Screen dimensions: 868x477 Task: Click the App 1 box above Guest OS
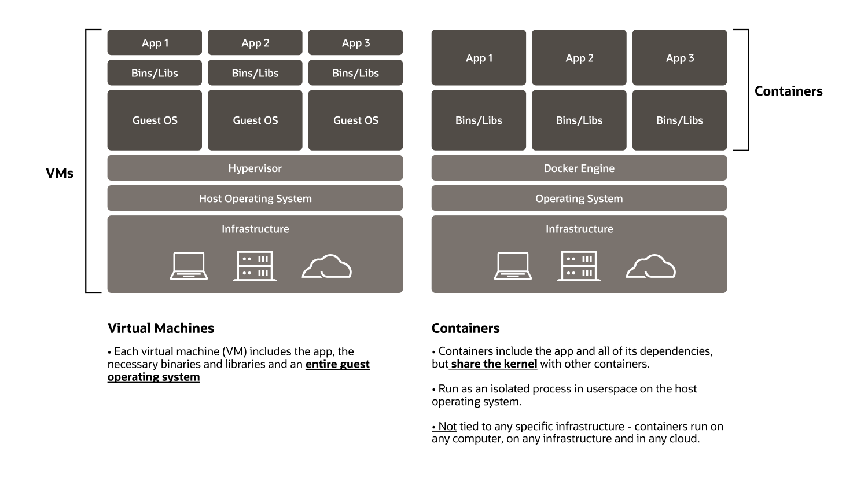(x=155, y=42)
